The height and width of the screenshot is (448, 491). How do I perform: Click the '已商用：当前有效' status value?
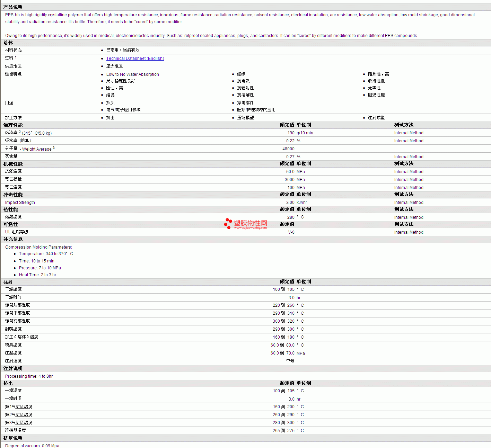[123, 50]
